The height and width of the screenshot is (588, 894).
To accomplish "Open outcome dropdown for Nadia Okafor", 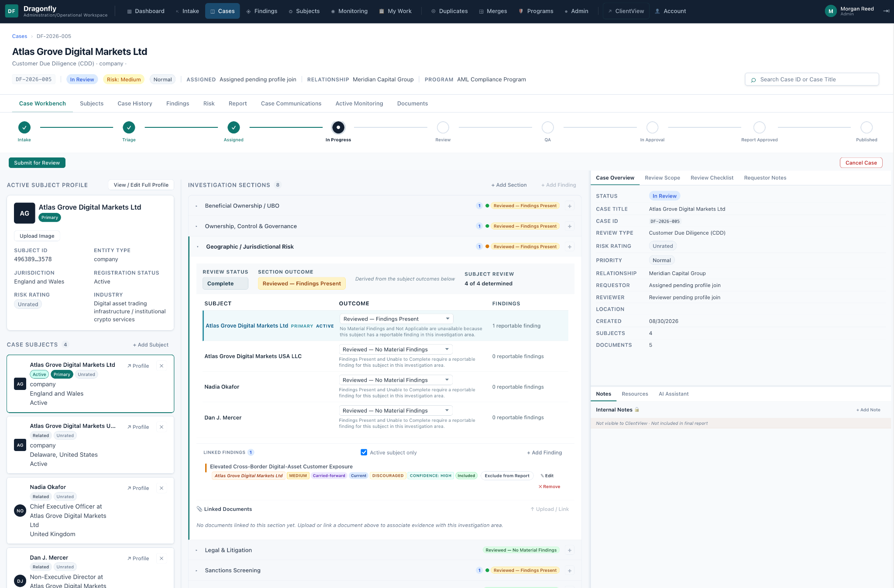I will [395, 380].
